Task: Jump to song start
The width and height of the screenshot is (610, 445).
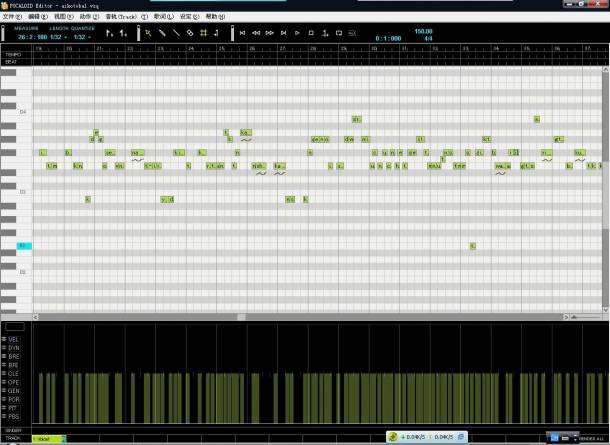Action: click(x=242, y=33)
